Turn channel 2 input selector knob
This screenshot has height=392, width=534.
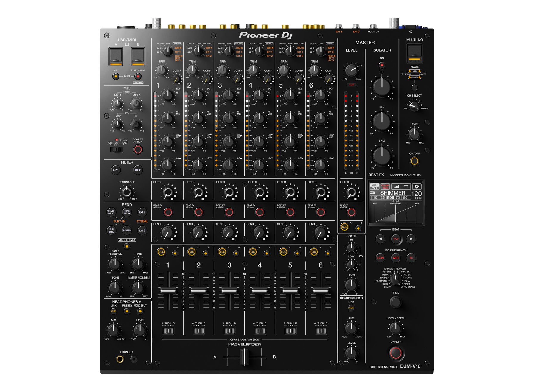[198, 52]
